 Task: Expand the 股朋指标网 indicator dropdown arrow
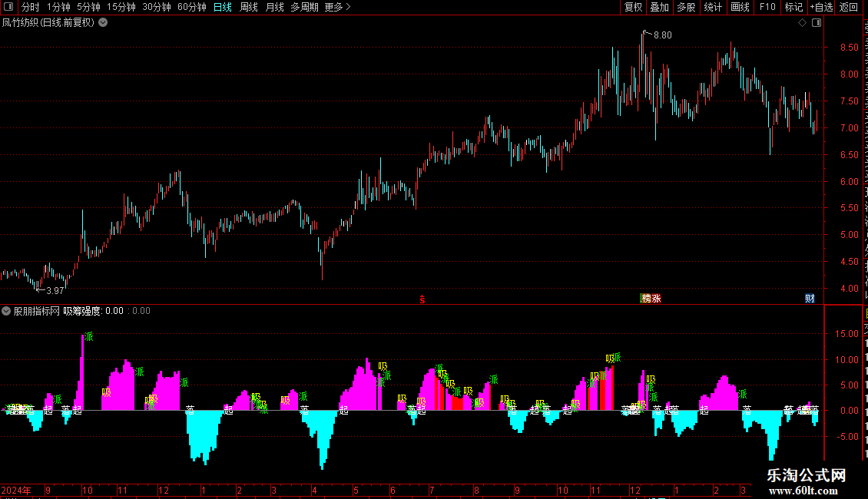coord(6,311)
